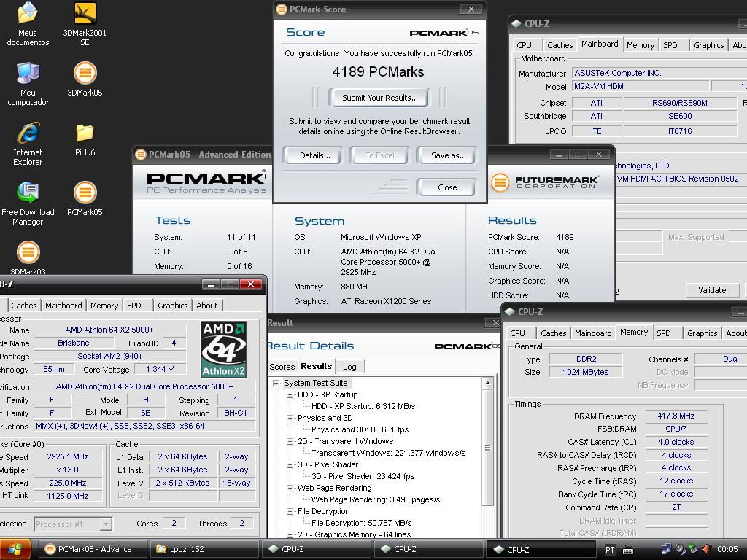Image resolution: width=747 pixels, height=560 pixels.
Task: Click the SB600 southbridge value
Action: (680, 116)
